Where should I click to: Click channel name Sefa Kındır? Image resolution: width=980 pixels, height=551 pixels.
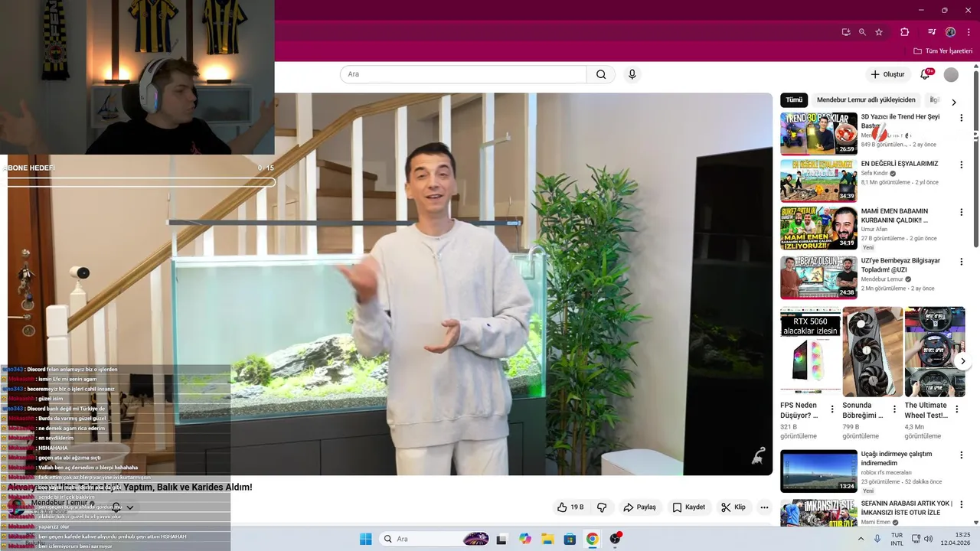pyautogui.click(x=874, y=174)
